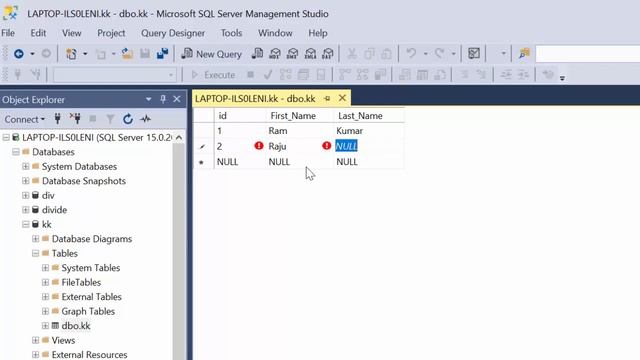Click the Database Engine Query icon

point(257,53)
